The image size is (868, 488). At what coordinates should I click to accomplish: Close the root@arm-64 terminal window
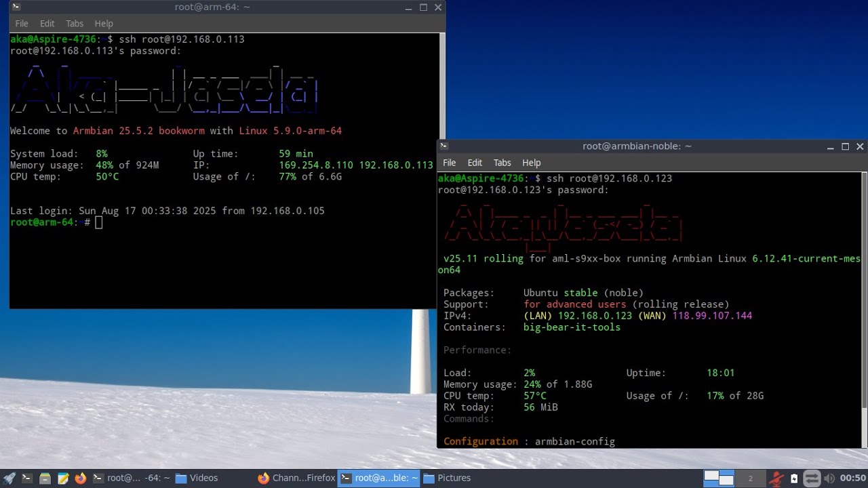coord(438,7)
